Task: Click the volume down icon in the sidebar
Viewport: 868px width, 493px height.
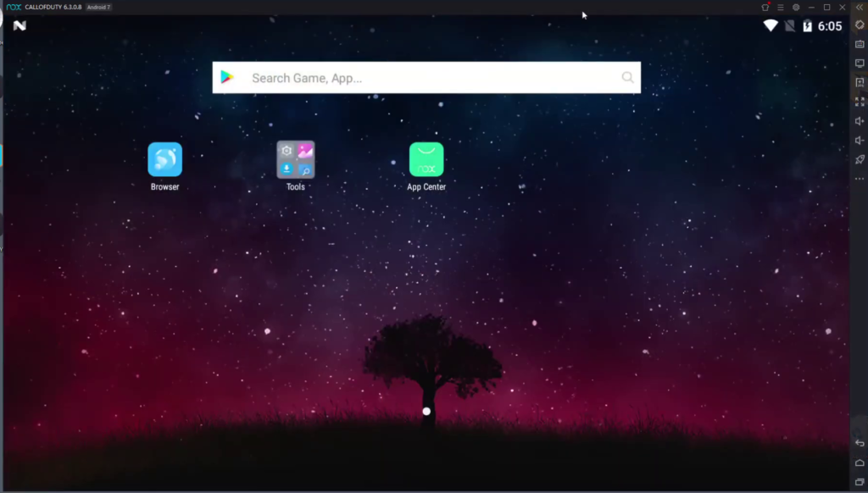Action: click(860, 141)
